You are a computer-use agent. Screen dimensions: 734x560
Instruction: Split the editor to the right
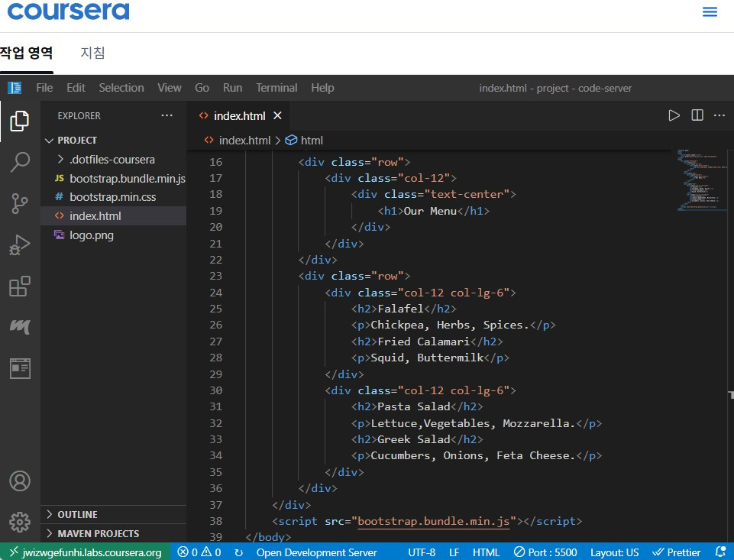click(x=697, y=115)
